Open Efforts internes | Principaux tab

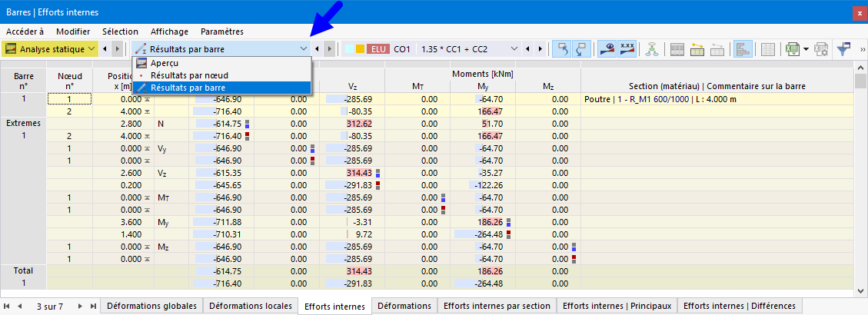617,306
